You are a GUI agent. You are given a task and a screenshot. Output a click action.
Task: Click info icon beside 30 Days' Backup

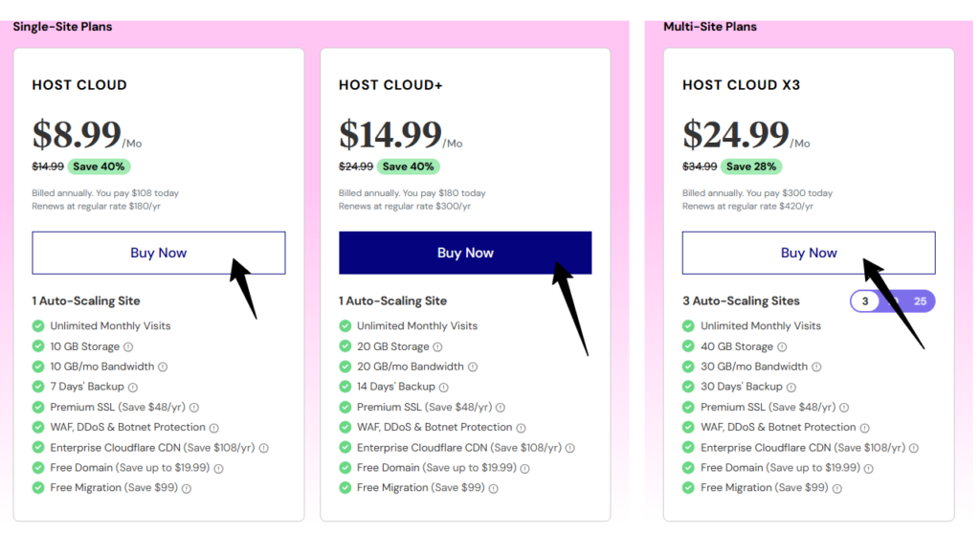click(x=791, y=388)
